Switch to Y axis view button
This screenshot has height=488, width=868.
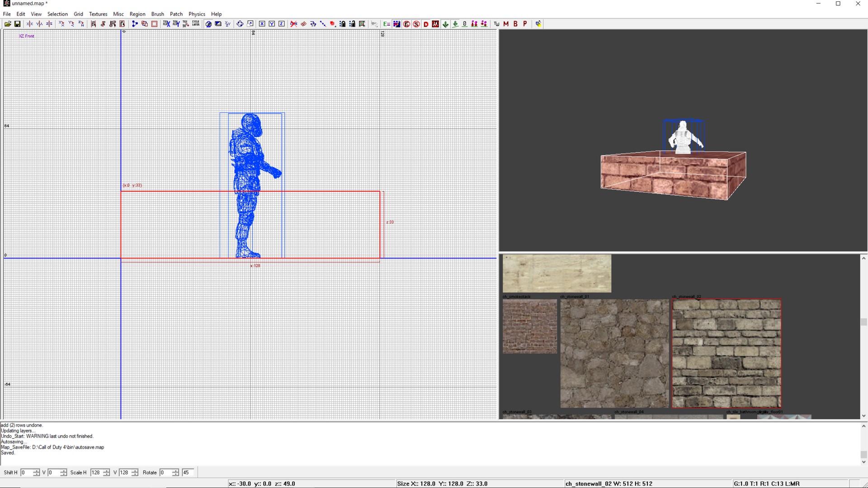272,24
